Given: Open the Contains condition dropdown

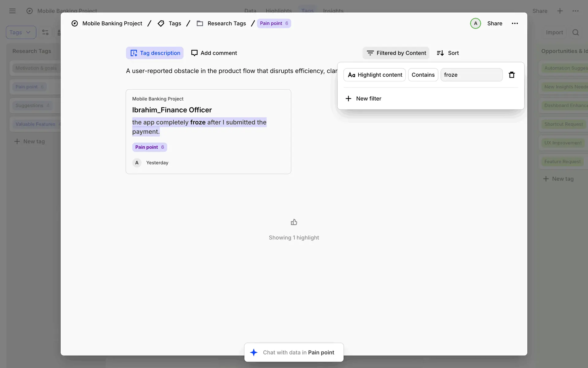Looking at the screenshot, I should [x=423, y=75].
